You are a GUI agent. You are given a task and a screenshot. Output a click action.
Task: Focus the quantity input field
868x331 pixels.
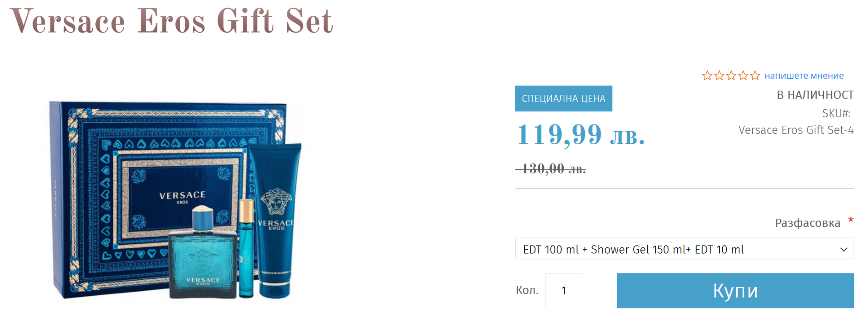(x=564, y=290)
